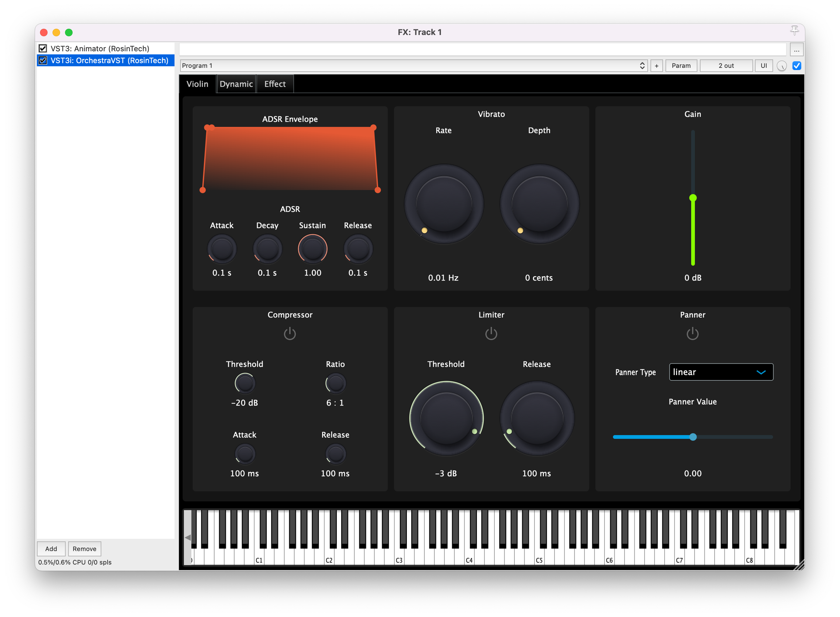Click the pin window icon
This screenshot has width=840, height=617.
794,31
